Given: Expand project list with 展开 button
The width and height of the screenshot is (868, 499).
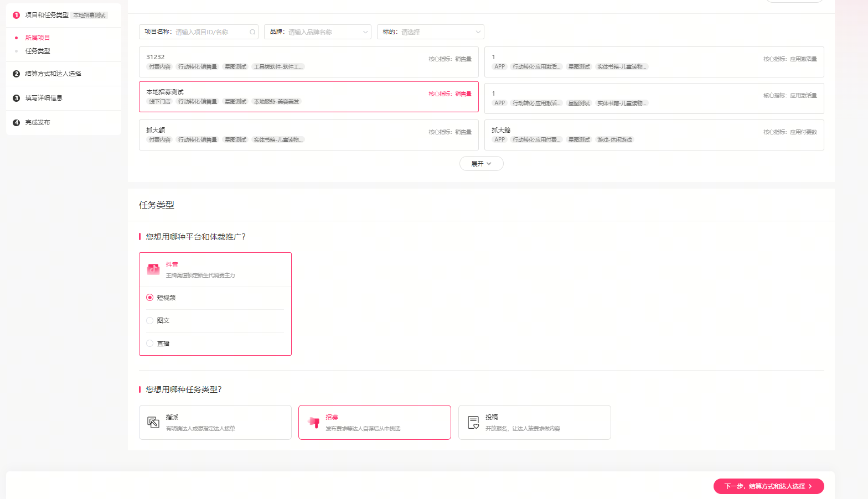Looking at the screenshot, I should pyautogui.click(x=482, y=164).
